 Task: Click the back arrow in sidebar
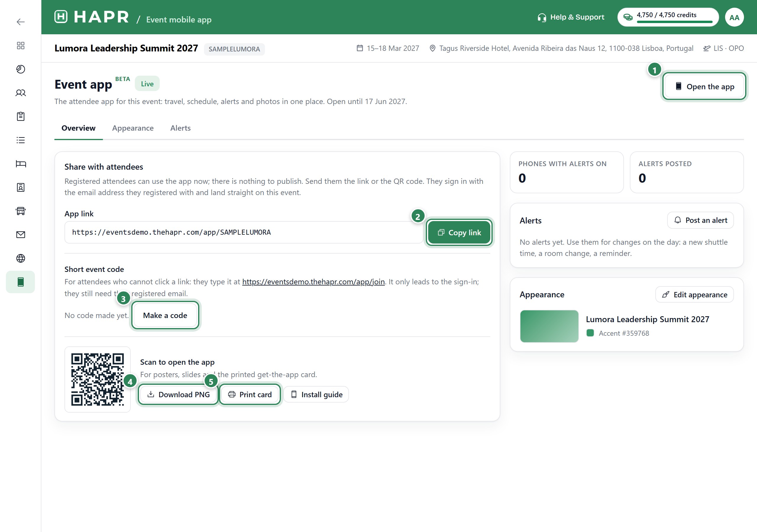click(x=20, y=22)
